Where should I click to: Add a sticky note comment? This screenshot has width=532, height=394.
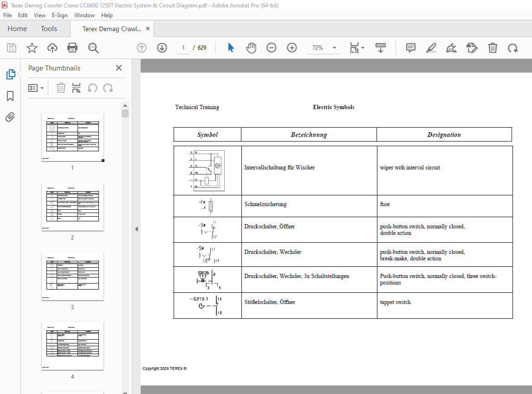pos(410,48)
